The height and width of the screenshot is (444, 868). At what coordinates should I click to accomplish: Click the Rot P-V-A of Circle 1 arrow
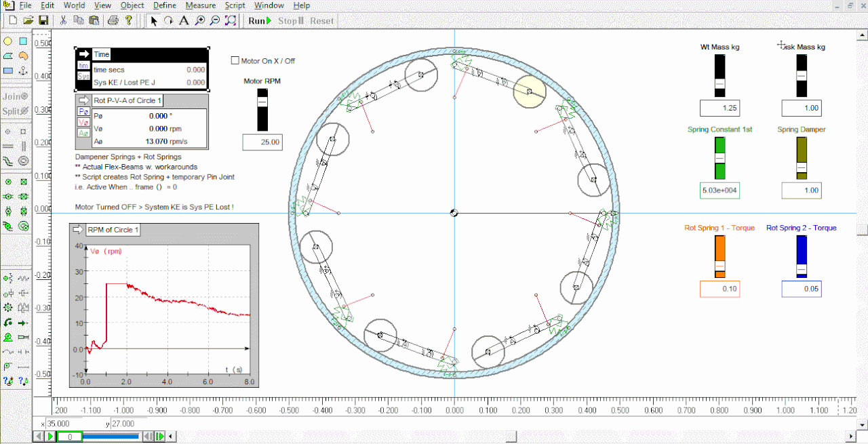tap(84, 100)
